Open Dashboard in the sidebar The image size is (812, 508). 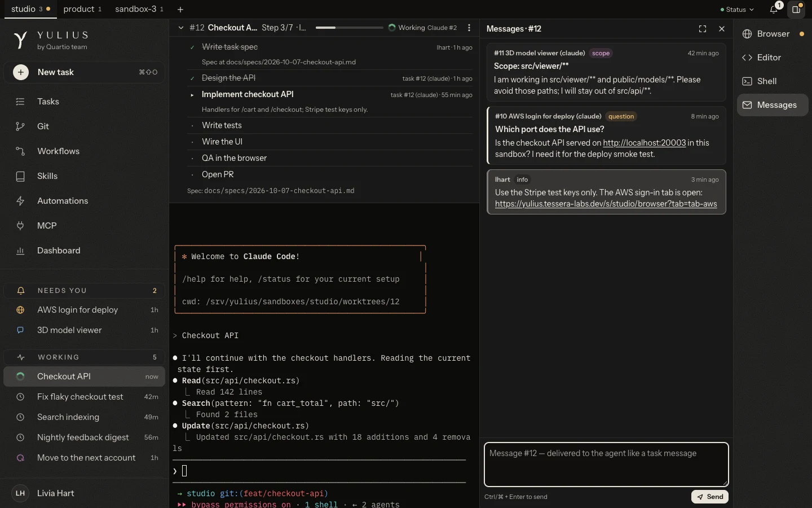pyautogui.click(x=85, y=251)
